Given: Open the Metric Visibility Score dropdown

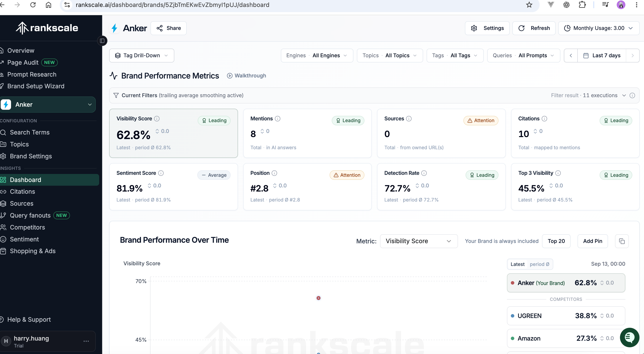Looking at the screenshot, I should pos(419,241).
